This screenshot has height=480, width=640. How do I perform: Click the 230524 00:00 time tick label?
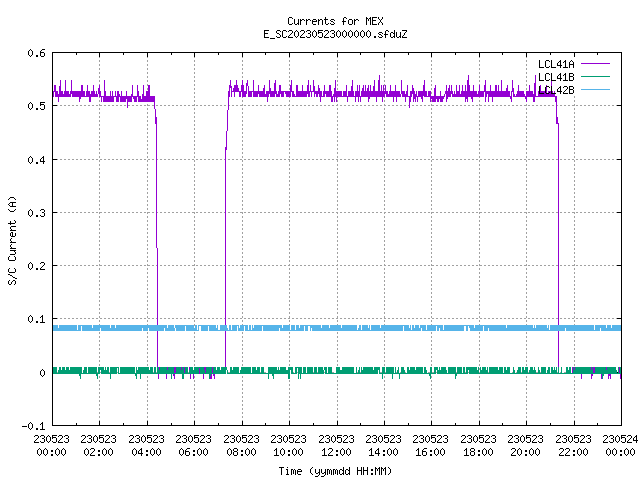620,446
